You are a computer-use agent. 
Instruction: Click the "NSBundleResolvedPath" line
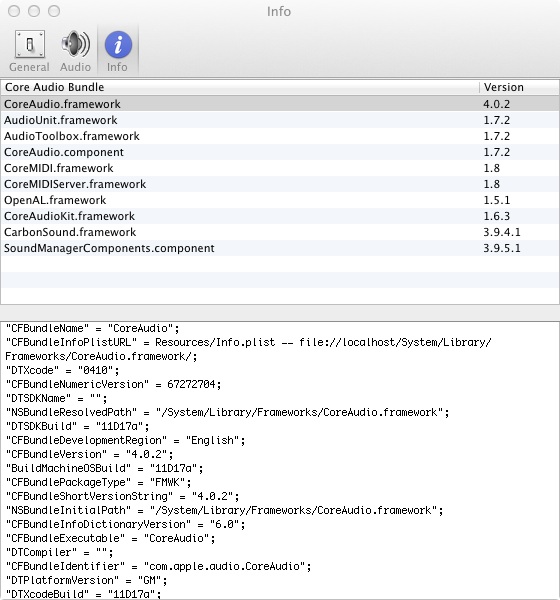point(227,412)
